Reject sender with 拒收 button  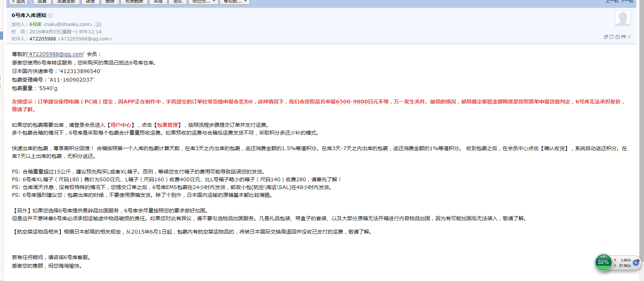pos(178,1)
